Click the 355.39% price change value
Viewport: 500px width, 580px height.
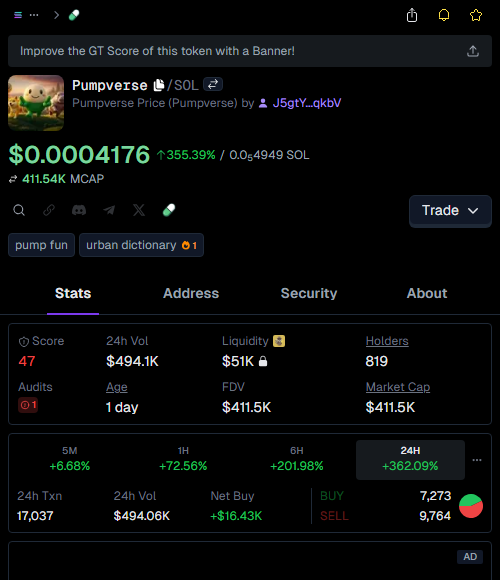click(186, 155)
